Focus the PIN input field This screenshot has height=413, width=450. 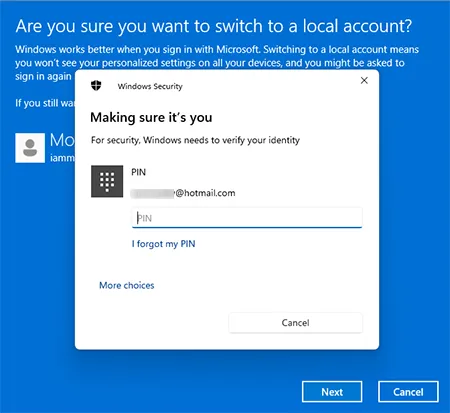point(247,218)
